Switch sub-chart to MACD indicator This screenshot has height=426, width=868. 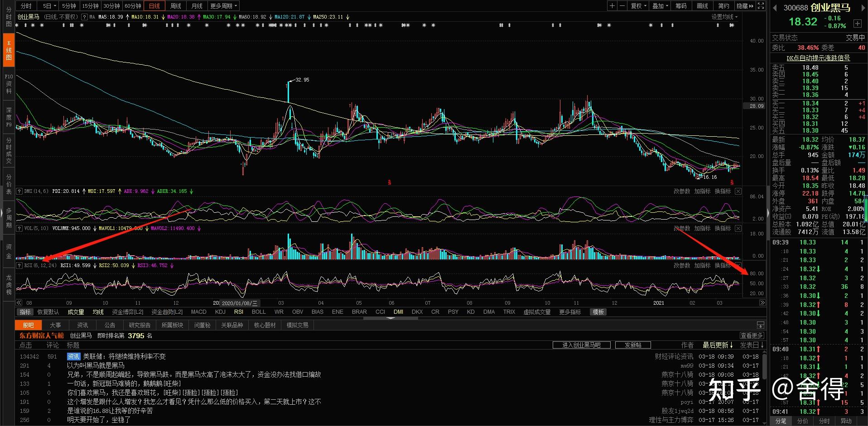(x=198, y=312)
